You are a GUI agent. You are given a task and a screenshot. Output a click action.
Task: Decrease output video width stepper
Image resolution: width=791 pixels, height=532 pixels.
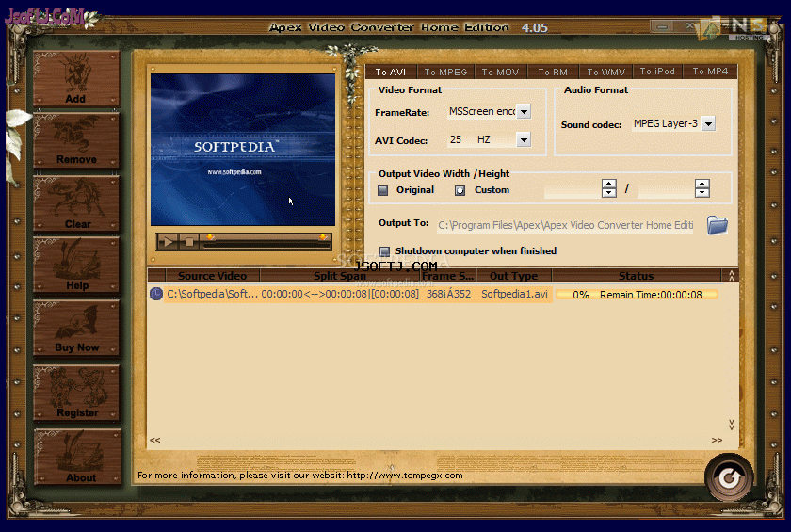(x=609, y=193)
